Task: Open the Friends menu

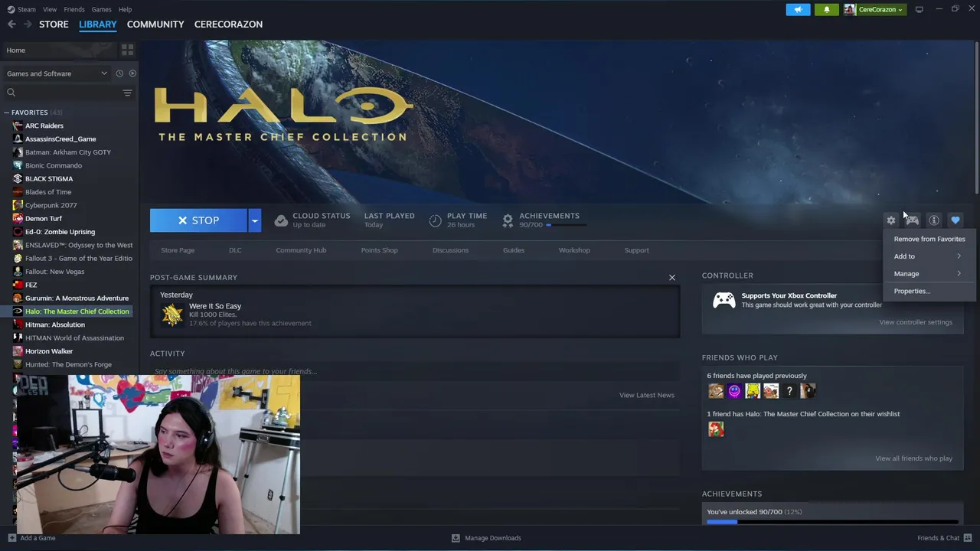Action: pyautogui.click(x=74, y=9)
